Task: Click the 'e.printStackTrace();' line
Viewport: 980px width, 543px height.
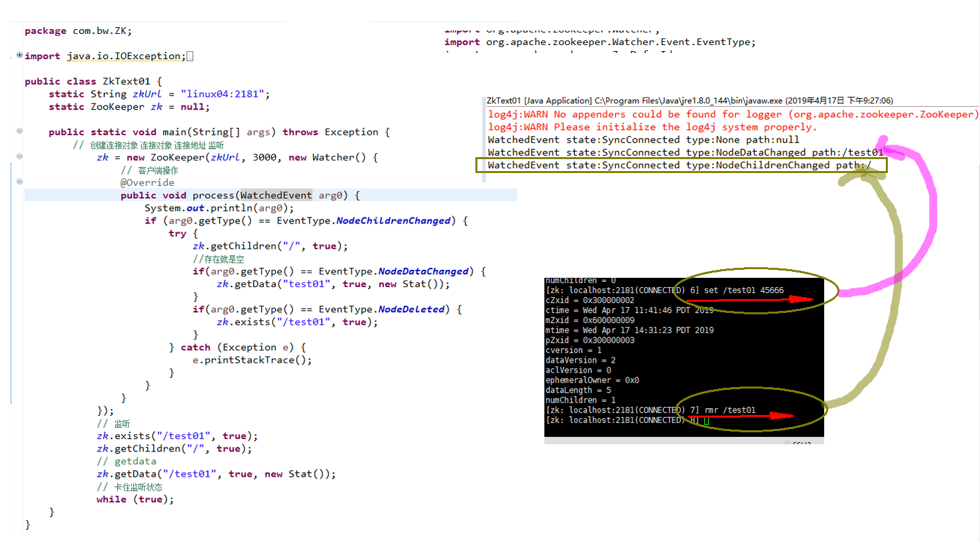Action: (252, 360)
